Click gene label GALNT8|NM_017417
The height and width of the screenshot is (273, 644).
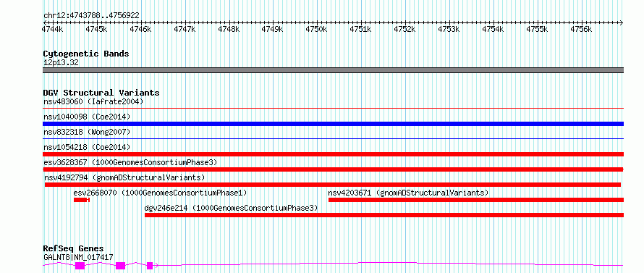coord(78,257)
